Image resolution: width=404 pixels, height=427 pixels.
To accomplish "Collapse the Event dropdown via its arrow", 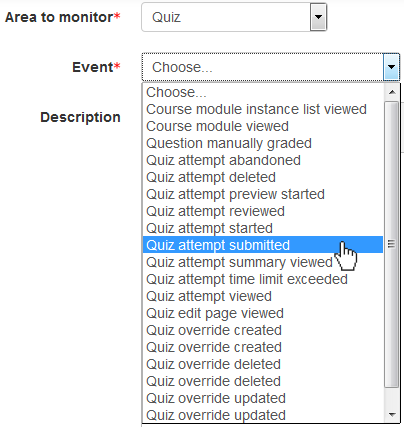I will (391, 67).
